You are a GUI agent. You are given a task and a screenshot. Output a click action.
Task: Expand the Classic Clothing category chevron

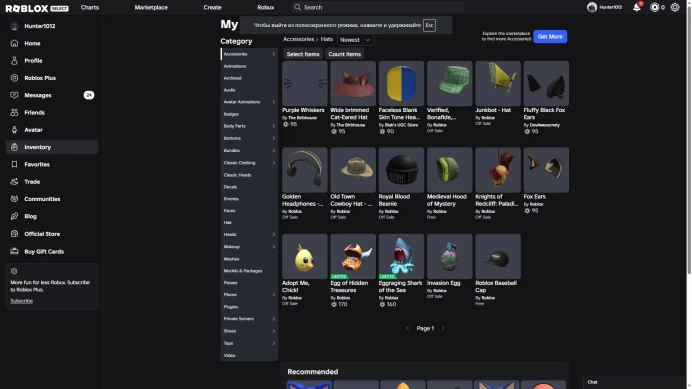pyautogui.click(x=274, y=163)
